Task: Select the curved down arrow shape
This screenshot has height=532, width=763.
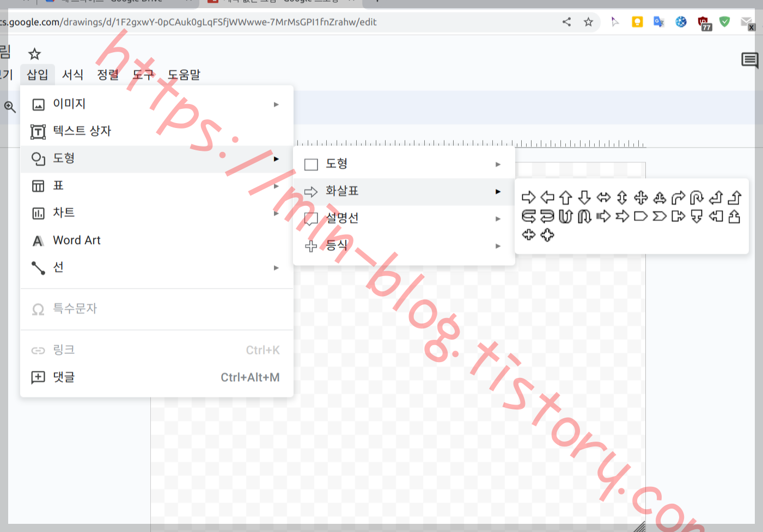Action: coord(584,216)
